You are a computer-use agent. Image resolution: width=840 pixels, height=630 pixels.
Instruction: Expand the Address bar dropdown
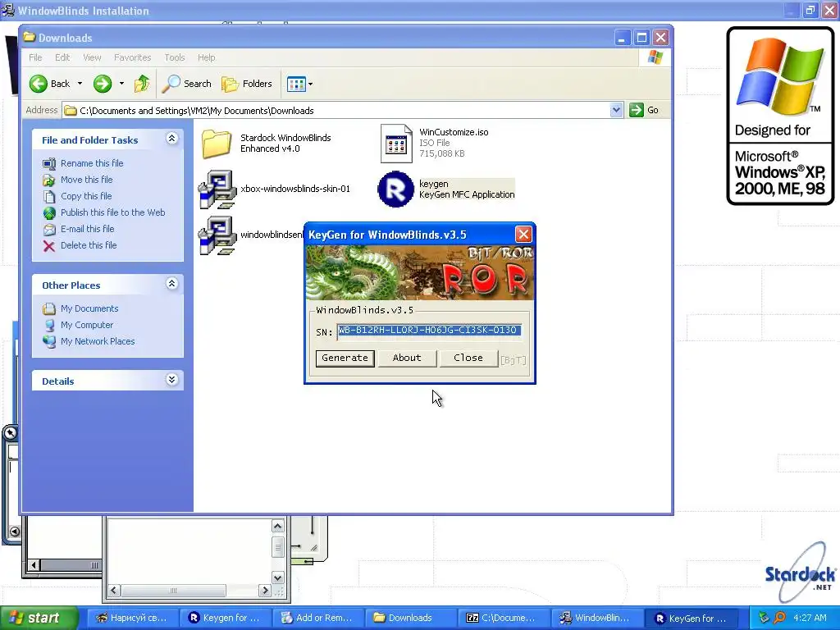616,111
